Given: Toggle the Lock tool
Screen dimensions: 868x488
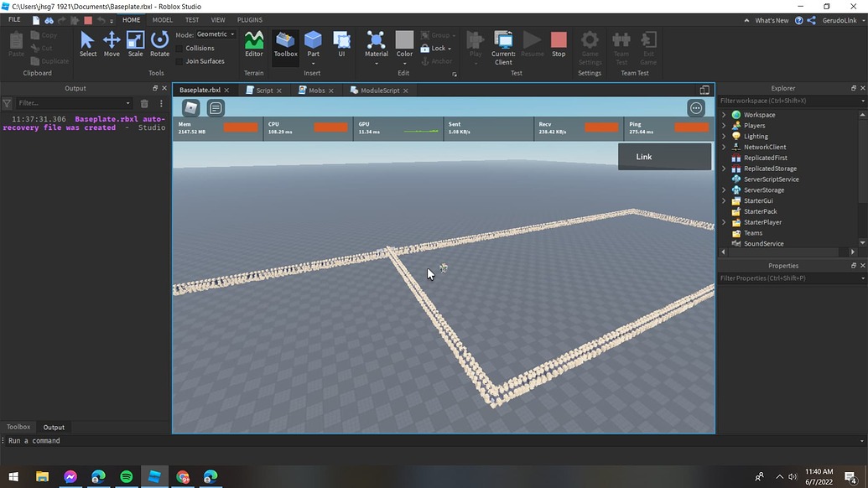Looking at the screenshot, I should pyautogui.click(x=437, y=48).
